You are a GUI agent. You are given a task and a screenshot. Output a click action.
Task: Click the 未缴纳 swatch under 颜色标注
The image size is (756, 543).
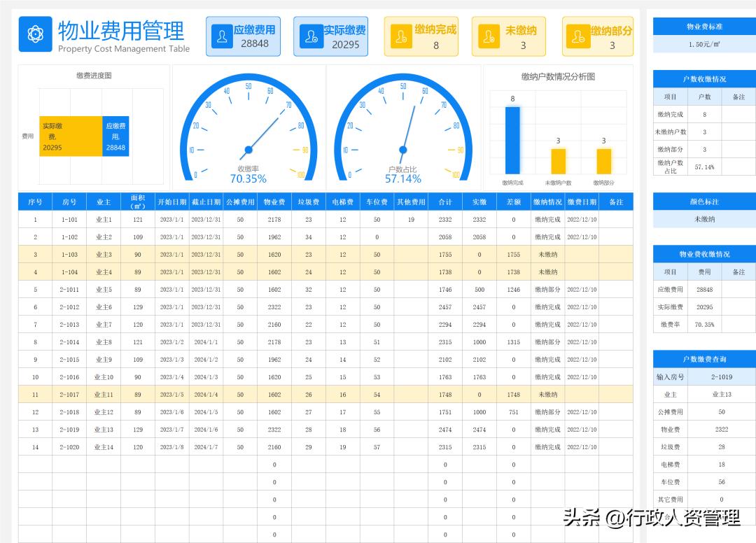(x=703, y=218)
